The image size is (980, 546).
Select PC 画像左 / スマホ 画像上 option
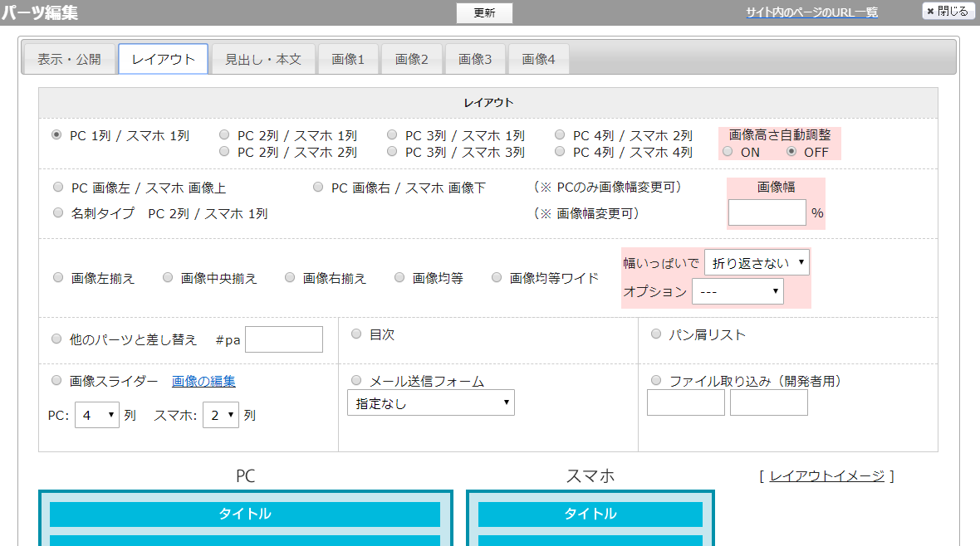[58, 188]
